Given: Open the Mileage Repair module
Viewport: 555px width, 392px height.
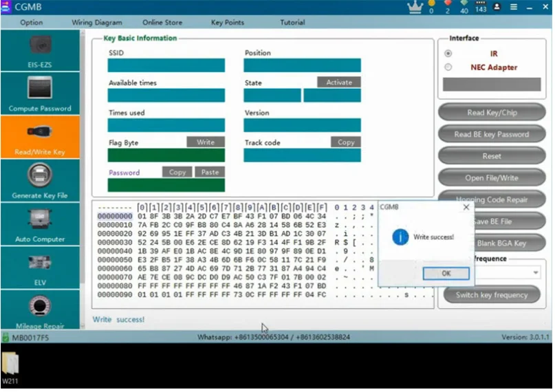Looking at the screenshot, I should pos(40,310).
